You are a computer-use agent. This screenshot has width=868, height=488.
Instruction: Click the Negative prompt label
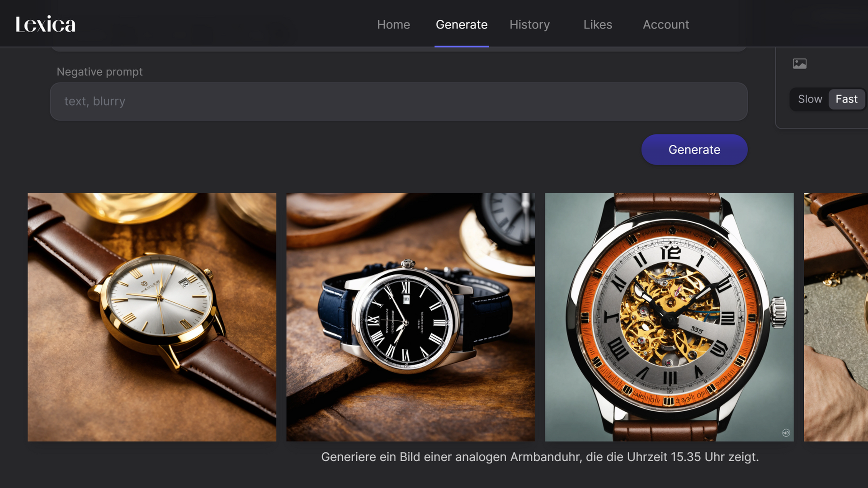99,72
